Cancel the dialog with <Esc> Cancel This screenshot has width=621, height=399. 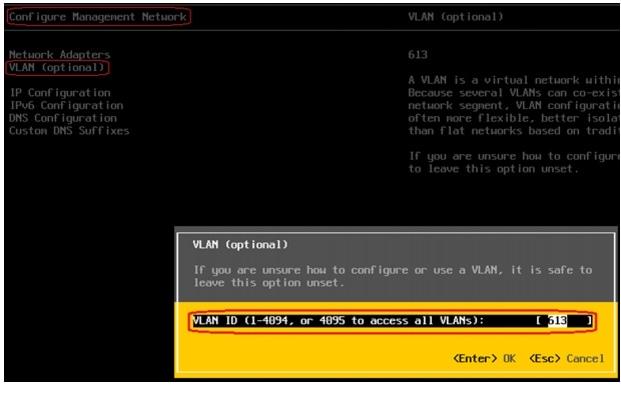(x=567, y=359)
